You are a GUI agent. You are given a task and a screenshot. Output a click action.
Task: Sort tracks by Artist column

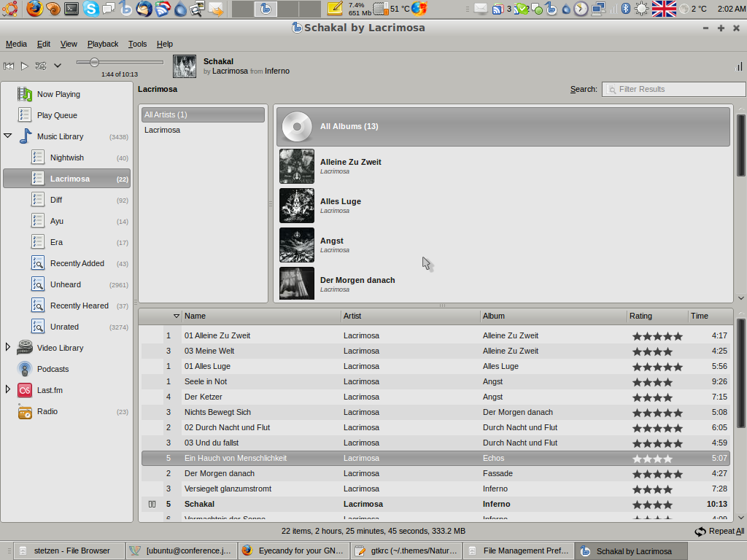411,316
